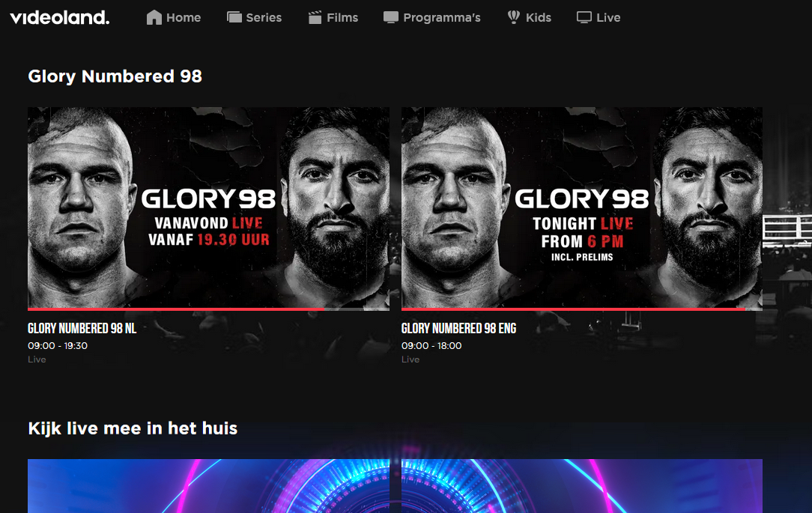Open right thumbnail under Kijk live mee

(x=582, y=486)
